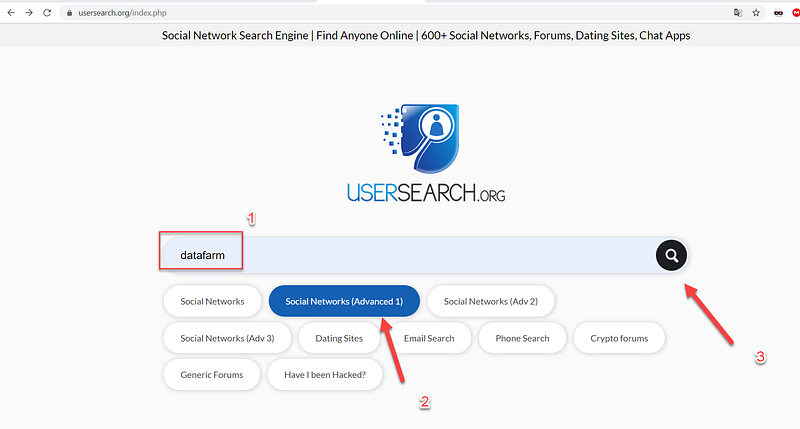This screenshot has width=800, height=429.
Task: Select the Social Networks category
Action: click(x=212, y=301)
